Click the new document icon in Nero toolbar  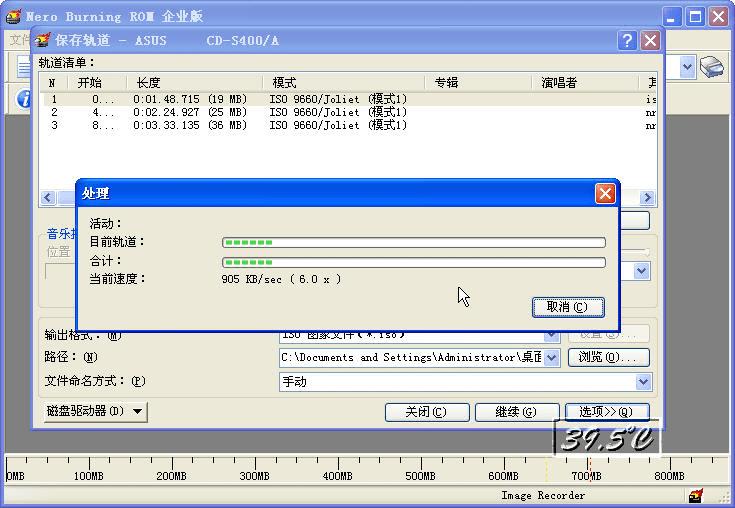click(x=23, y=67)
